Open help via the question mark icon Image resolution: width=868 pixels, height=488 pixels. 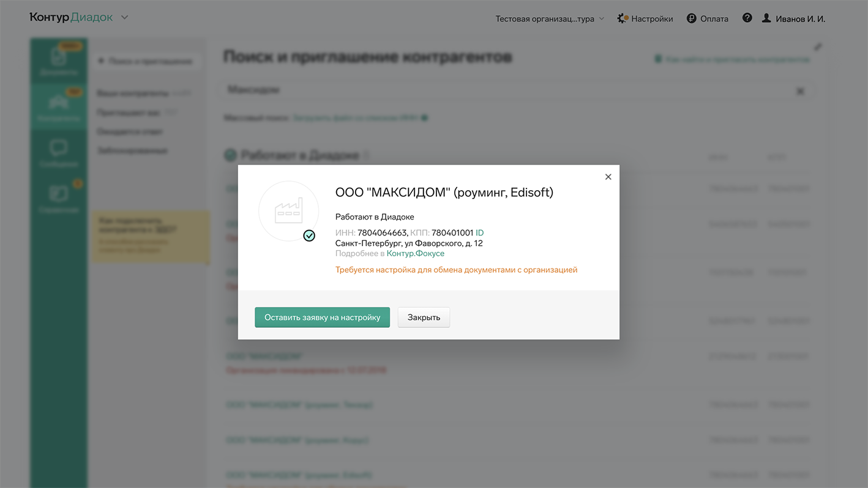pos(747,18)
